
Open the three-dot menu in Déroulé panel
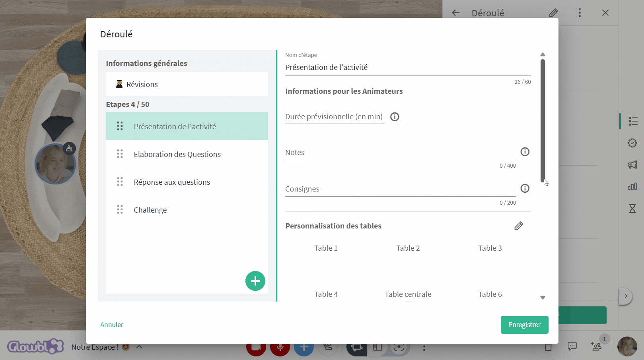[x=580, y=13]
